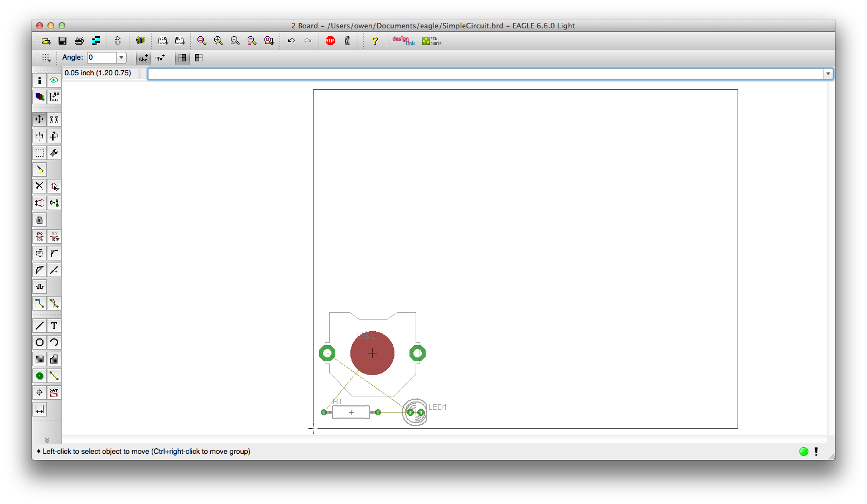Click the red circular pad on board
Screen dimensions: 867x504
pyautogui.click(x=372, y=353)
